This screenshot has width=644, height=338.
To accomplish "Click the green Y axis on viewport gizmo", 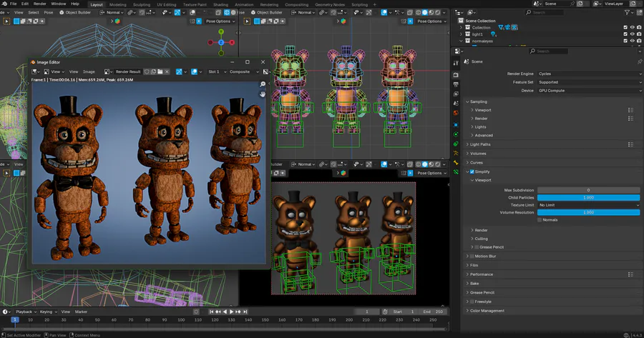I will click(x=221, y=31).
